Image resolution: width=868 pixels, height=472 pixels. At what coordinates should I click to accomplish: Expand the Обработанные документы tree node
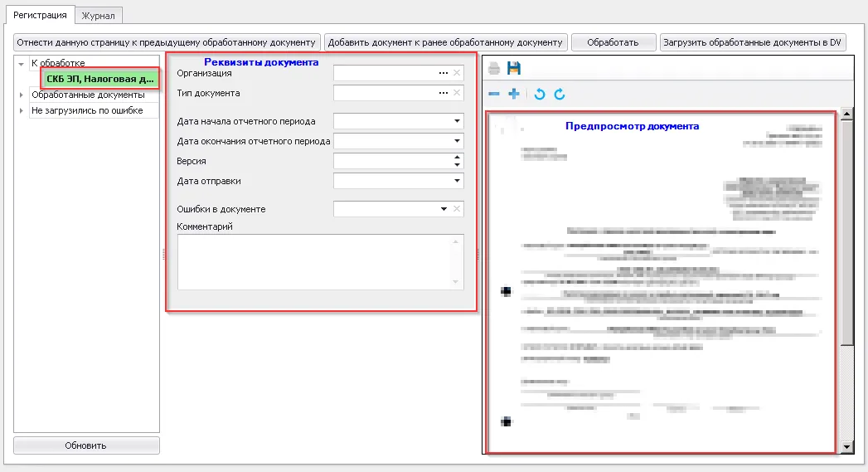coord(22,95)
